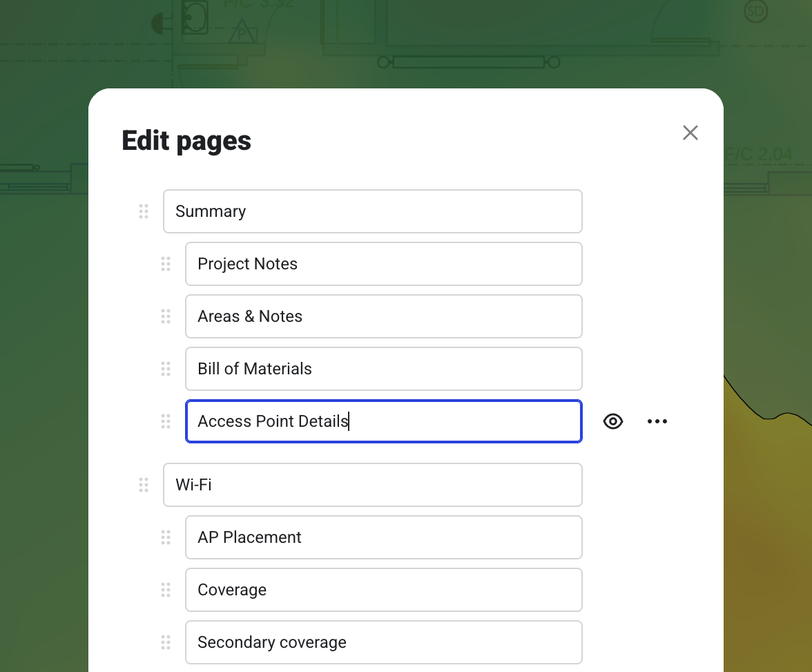
Task: Focus the Bill of Materials field
Action: pos(384,369)
